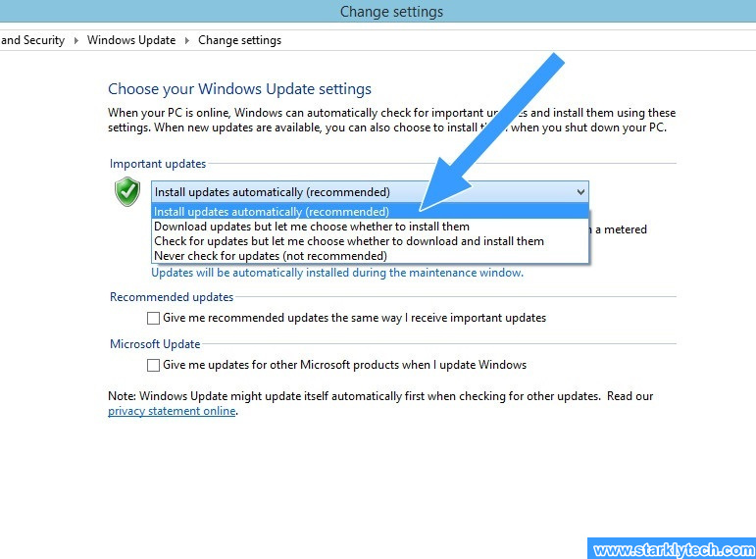Click the "Important updates" section label

158,164
